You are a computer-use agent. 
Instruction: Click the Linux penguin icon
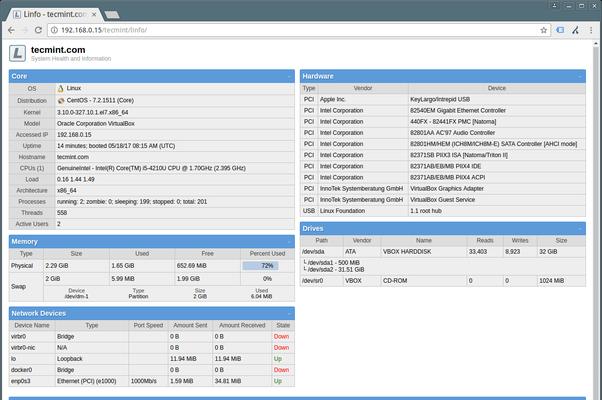[x=61, y=89]
